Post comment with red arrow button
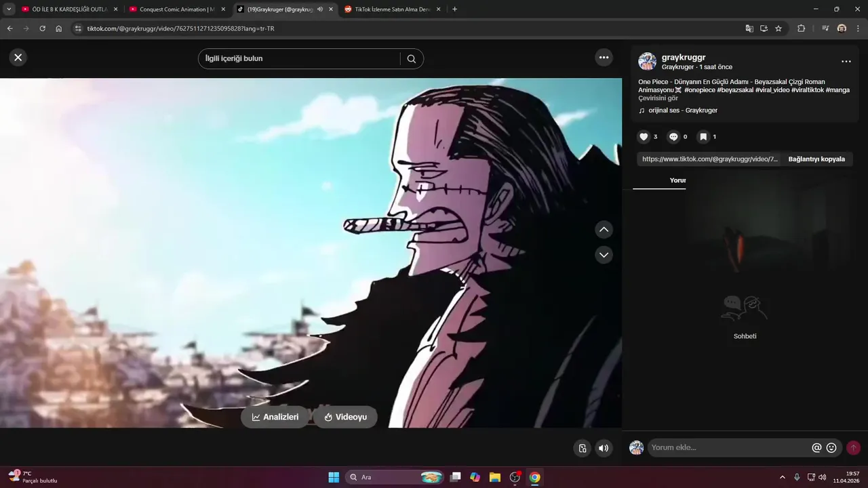The image size is (868, 488). click(x=853, y=448)
